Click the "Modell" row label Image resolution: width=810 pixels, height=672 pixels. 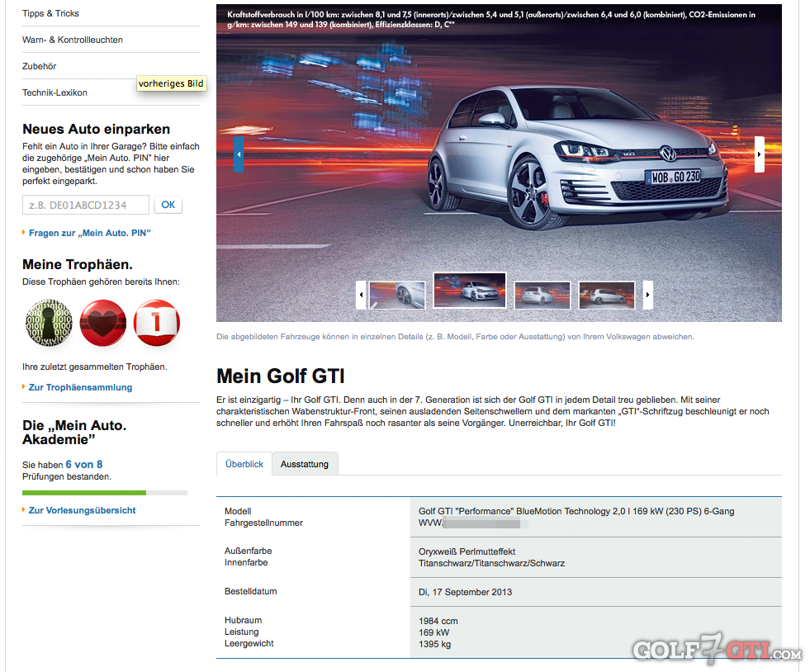[x=238, y=511]
